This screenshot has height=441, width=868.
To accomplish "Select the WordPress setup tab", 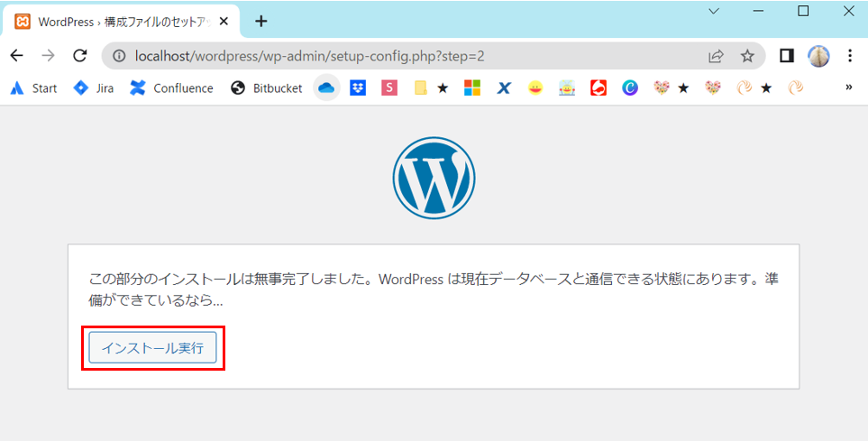I will [122, 22].
